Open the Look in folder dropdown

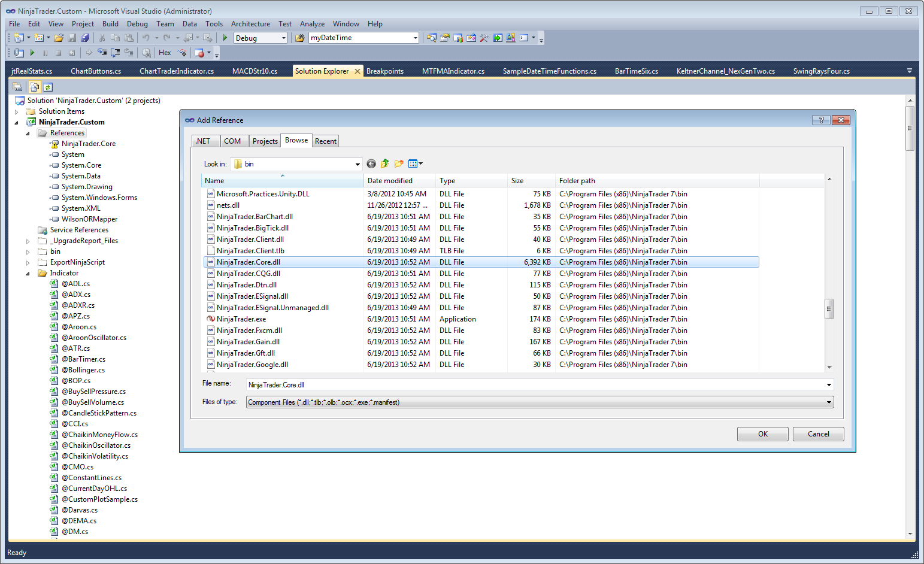(x=358, y=164)
